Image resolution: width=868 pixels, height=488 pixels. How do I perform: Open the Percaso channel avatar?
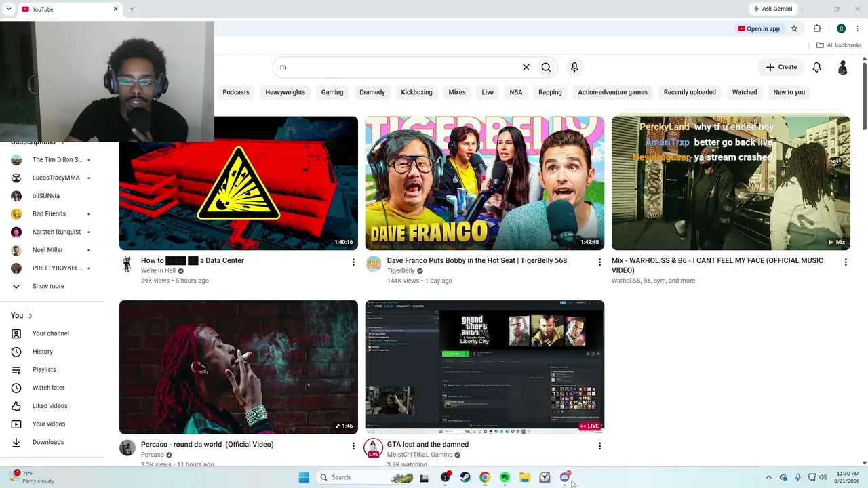(x=127, y=448)
